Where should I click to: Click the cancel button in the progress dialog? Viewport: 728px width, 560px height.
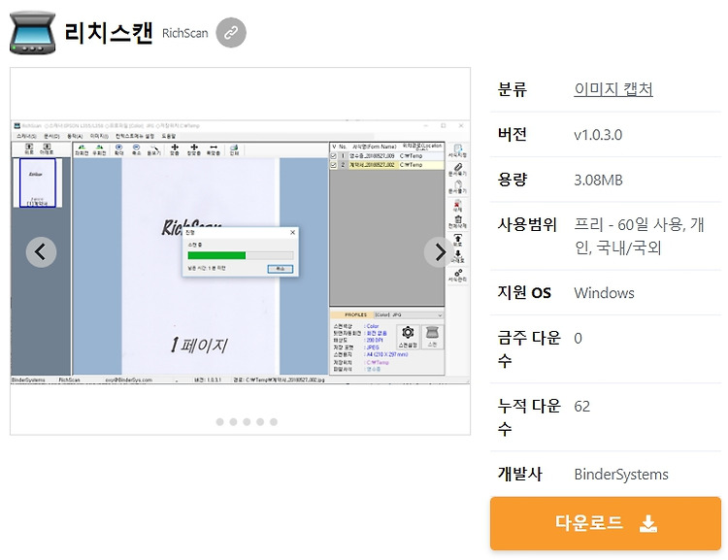(x=280, y=269)
